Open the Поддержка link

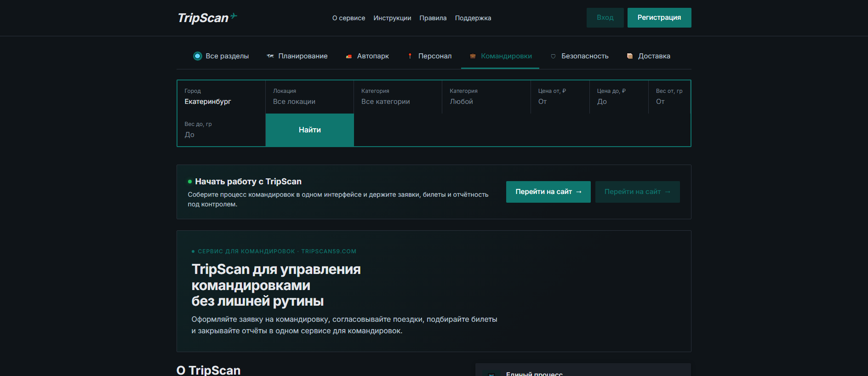473,18
